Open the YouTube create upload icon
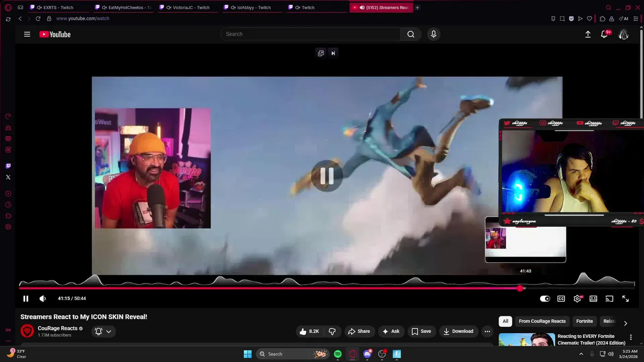 pos(588,34)
